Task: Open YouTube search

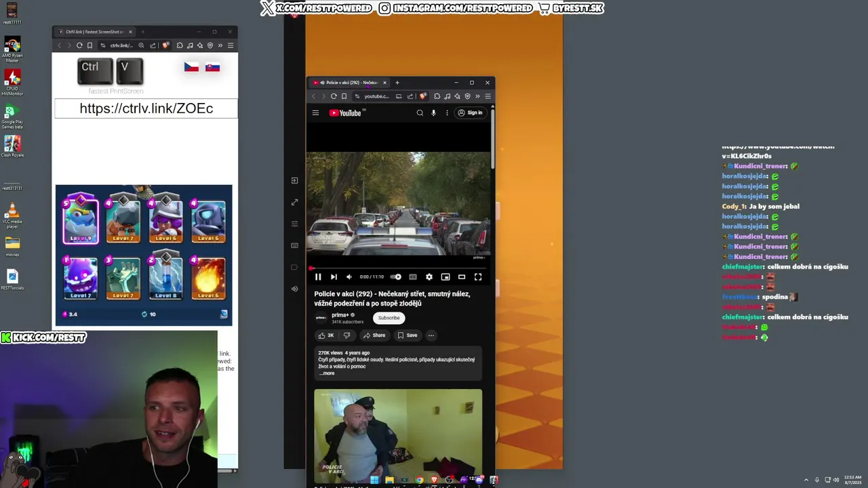Action: click(420, 113)
